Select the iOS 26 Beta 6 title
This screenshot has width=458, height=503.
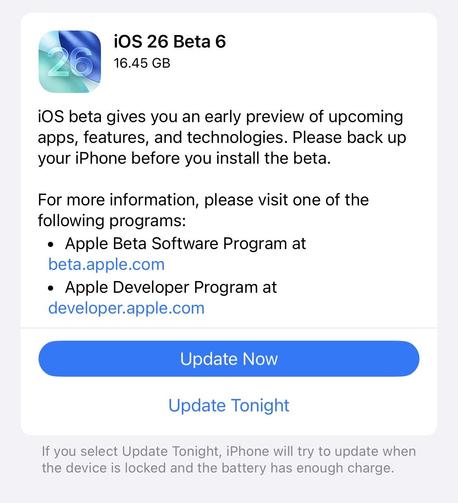(x=170, y=42)
